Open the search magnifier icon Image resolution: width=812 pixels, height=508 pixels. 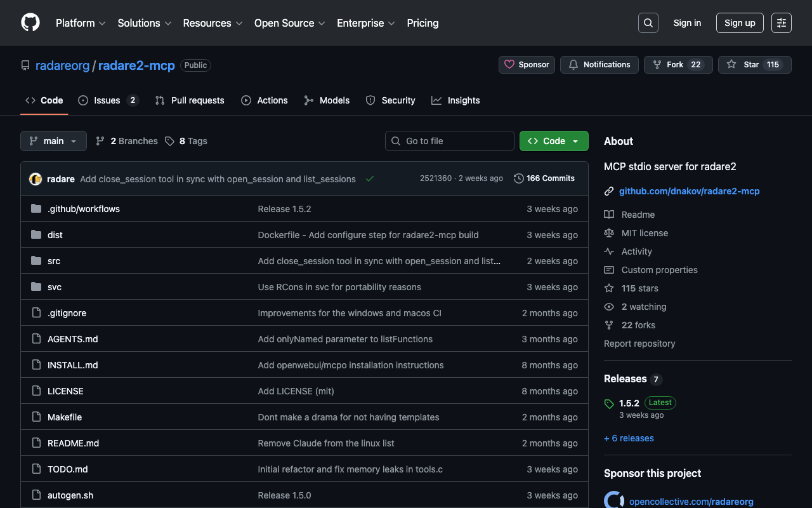coord(648,23)
